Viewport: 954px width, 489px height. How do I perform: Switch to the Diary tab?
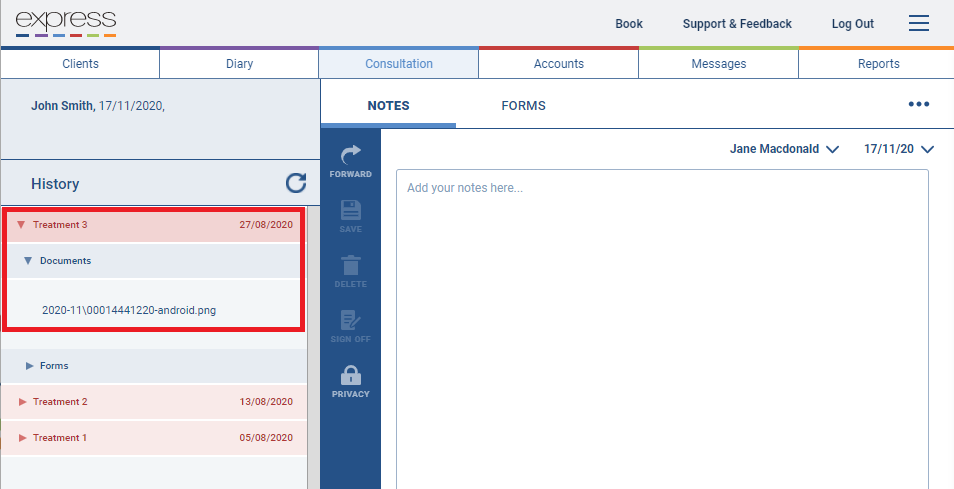[239, 64]
